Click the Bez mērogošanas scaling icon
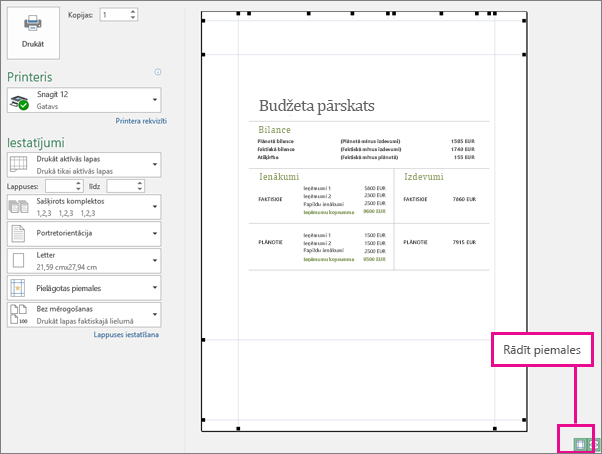Viewport: 602px width, 454px height. coord(19,315)
